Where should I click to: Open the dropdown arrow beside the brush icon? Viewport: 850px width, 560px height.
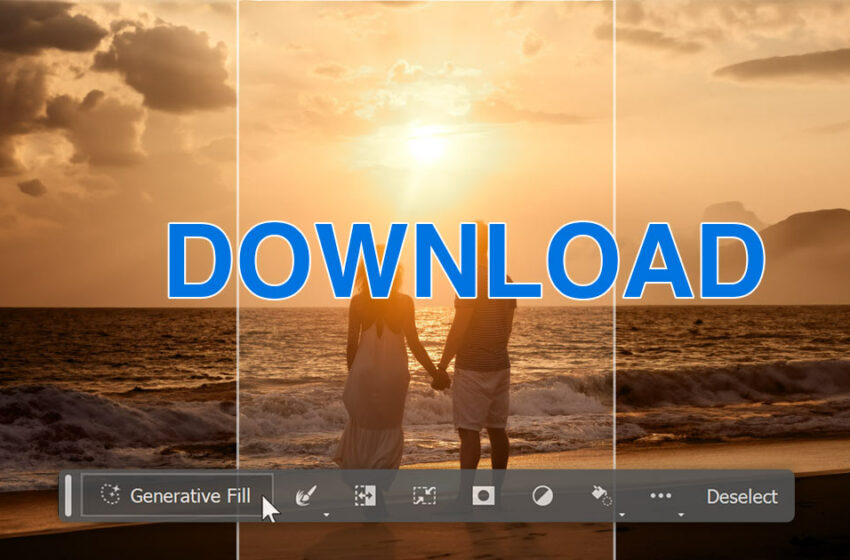[325, 514]
